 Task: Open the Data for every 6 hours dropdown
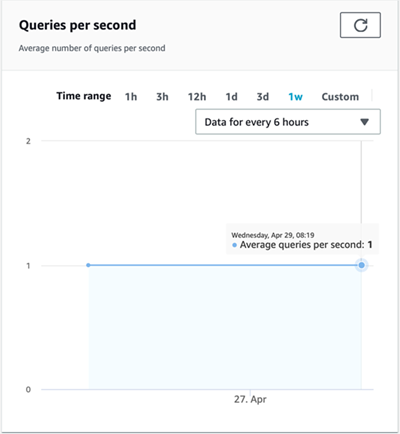(288, 122)
